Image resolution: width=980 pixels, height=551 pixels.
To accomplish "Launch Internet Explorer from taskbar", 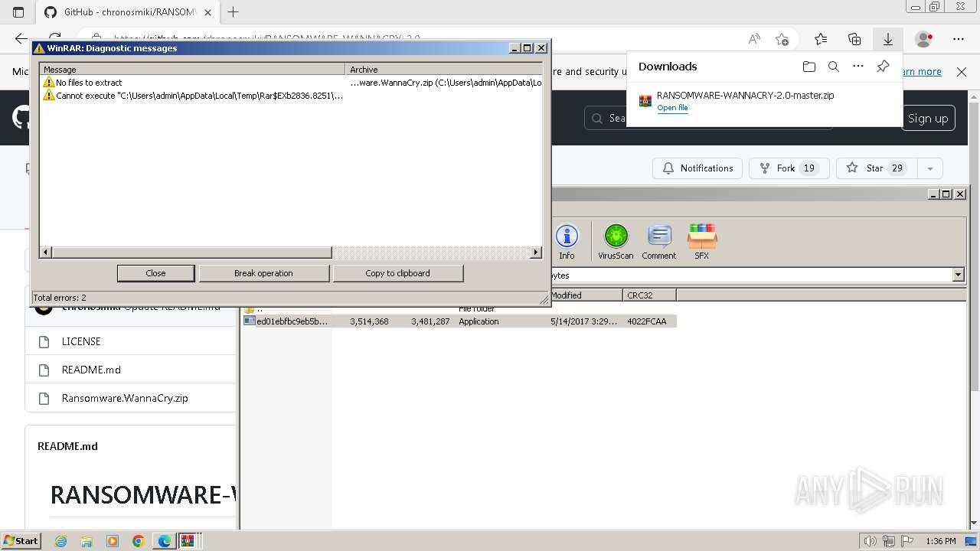I will click(61, 541).
